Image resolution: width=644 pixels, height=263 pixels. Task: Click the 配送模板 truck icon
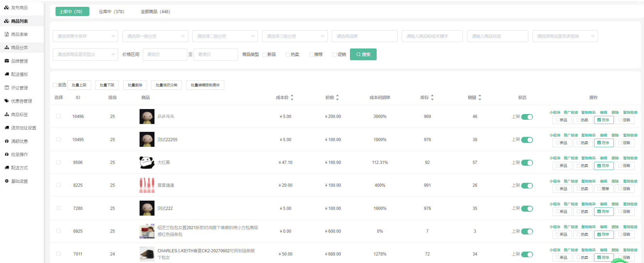tap(6, 74)
